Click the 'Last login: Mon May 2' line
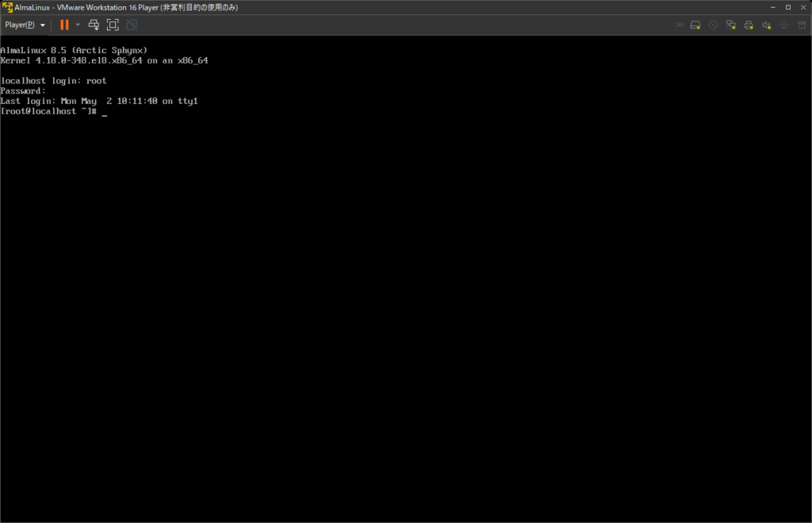 [99, 101]
